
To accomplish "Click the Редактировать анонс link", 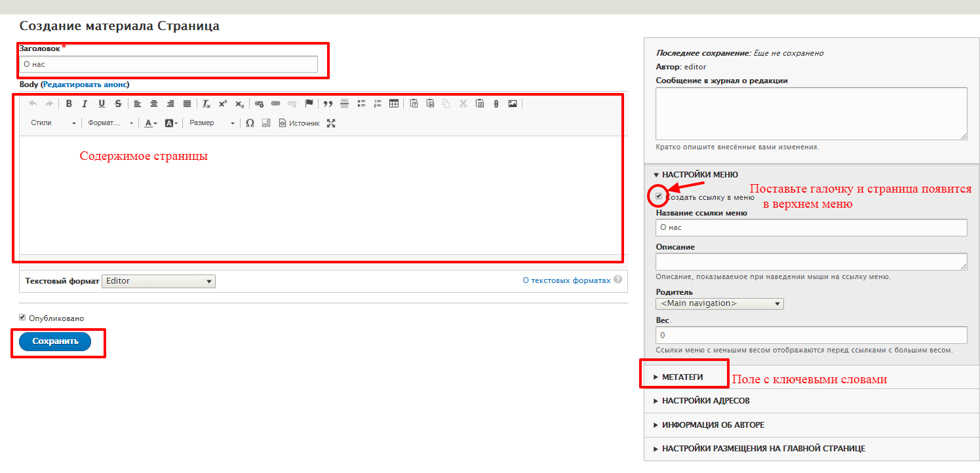I will (85, 85).
